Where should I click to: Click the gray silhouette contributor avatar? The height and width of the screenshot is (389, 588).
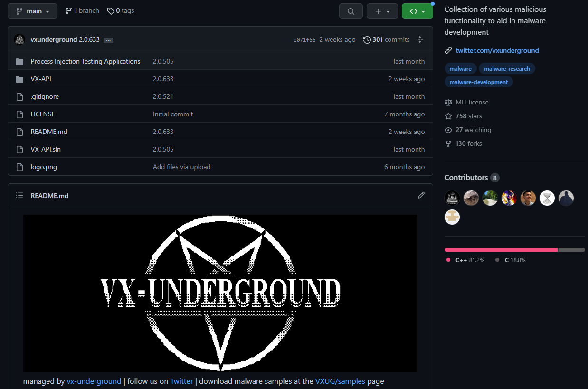point(566,198)
